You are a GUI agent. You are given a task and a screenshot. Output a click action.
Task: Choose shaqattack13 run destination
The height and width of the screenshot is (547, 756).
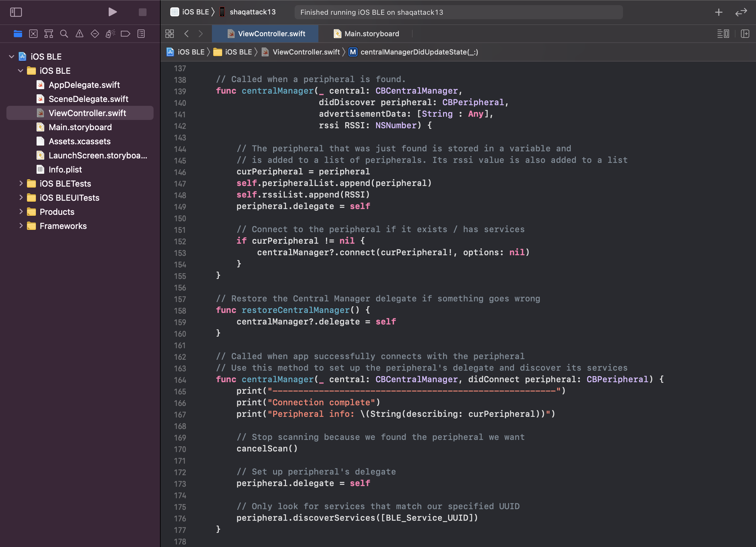[x=247, y=12]
